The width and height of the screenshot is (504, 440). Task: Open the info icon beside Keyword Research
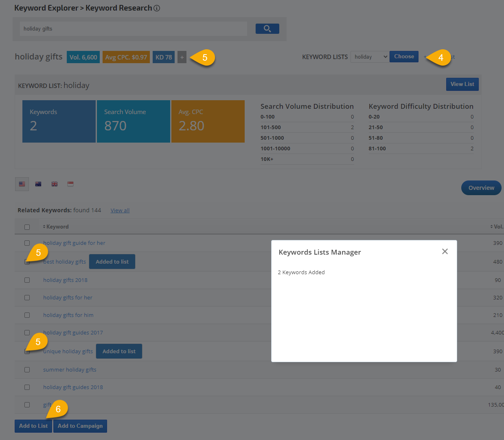coord(157,8)
